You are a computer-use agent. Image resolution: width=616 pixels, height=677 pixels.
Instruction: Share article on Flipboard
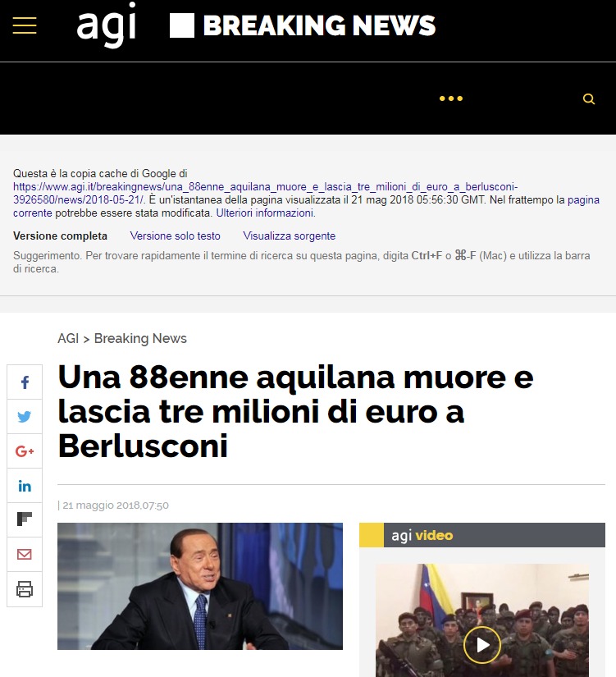[25, 519]
